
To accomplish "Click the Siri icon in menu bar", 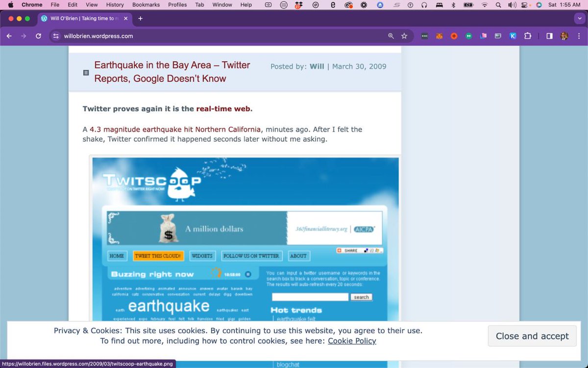I will click(x=539, y=5).
